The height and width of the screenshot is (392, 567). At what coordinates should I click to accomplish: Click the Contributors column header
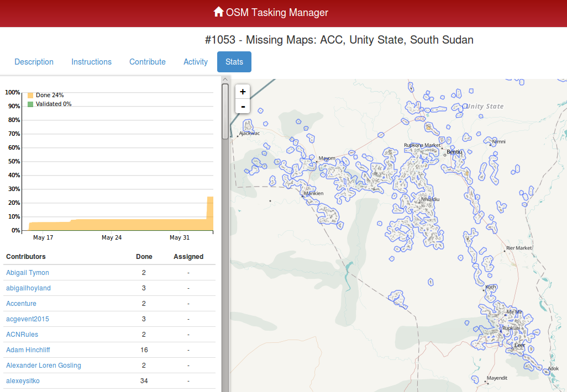coord(25,257)
